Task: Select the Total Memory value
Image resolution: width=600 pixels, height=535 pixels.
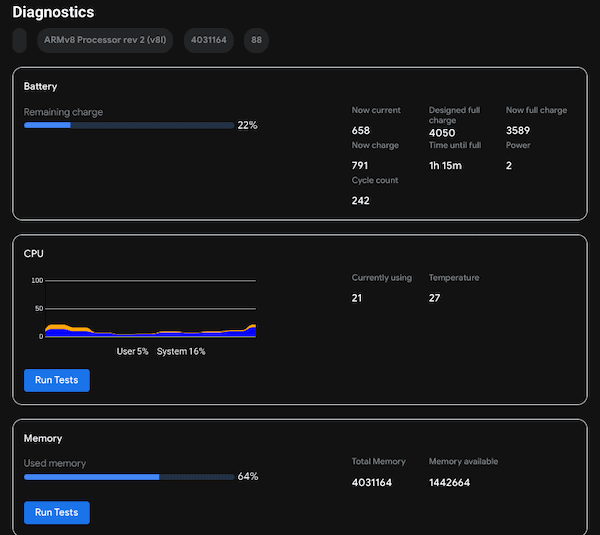Action: click(x=372, y=483)
